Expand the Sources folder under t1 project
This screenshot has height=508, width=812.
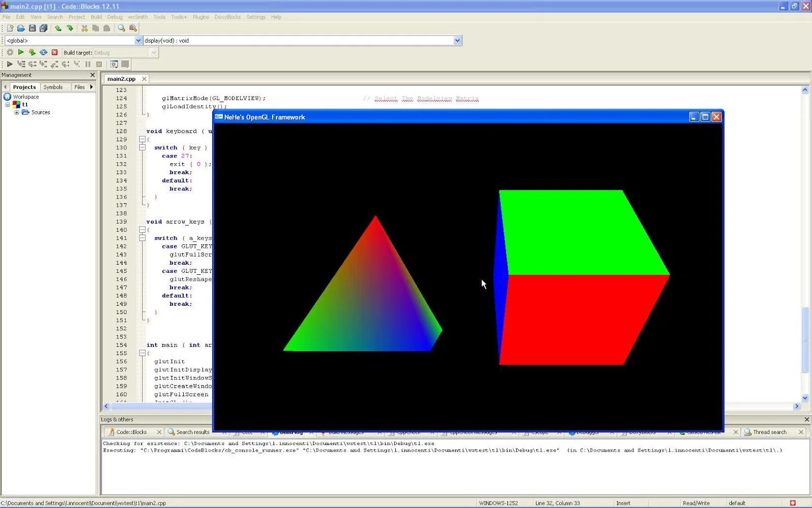pyautogui.click(x=17, y=112)
